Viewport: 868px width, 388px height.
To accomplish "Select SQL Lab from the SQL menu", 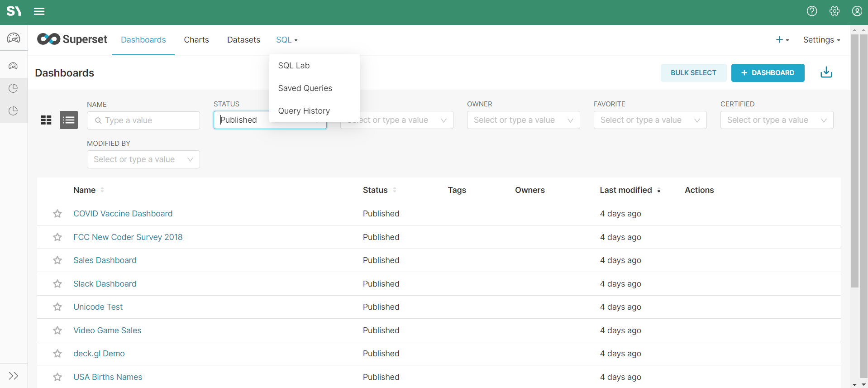I will 294,66.
